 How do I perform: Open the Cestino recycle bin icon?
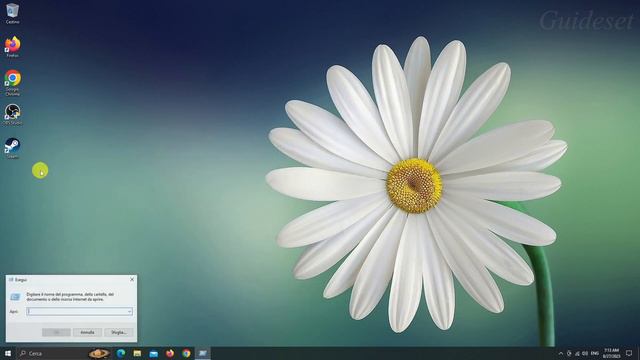point(12,13)
